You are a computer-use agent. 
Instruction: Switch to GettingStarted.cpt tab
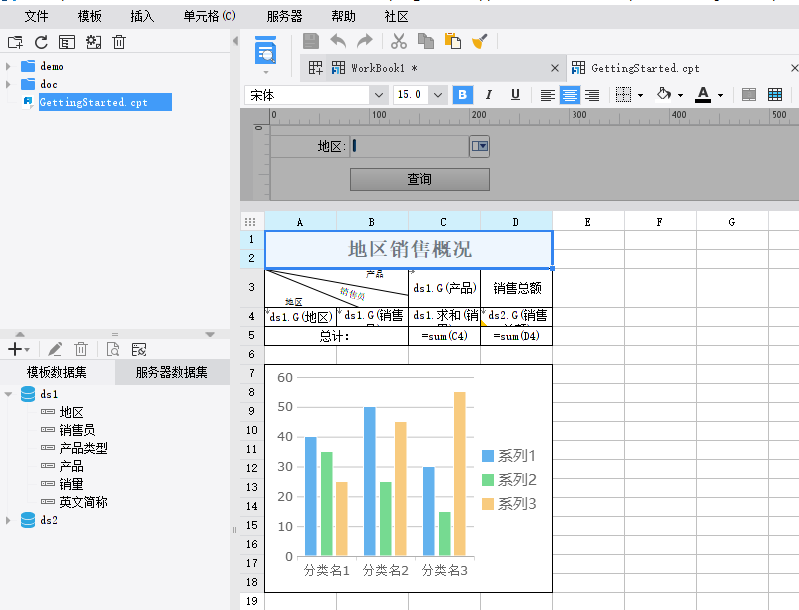645,68
